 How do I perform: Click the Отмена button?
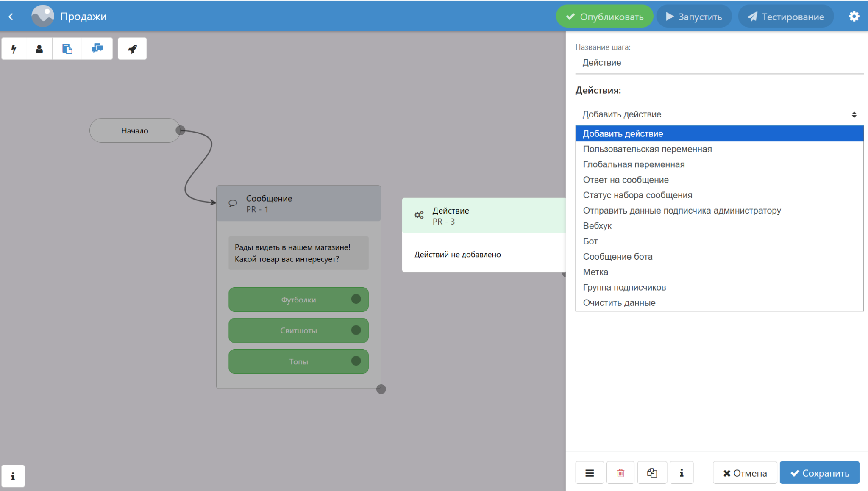pyautogui.click(x=745, y=473)
